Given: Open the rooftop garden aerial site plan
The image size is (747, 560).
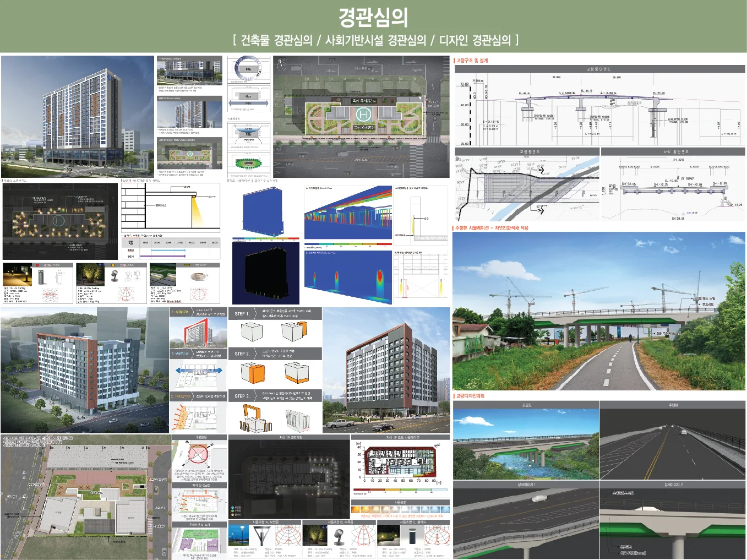Looking at the screenshot, I should tap(361, 116).
